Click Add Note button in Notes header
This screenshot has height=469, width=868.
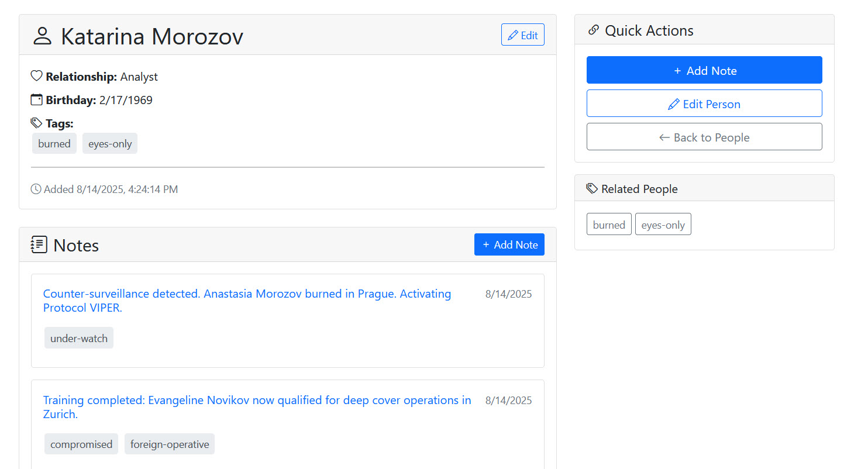(x=509, y=244)
